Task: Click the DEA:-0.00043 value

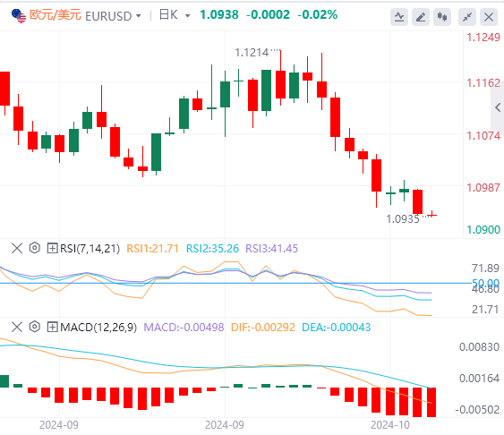Action: (337, 327)
